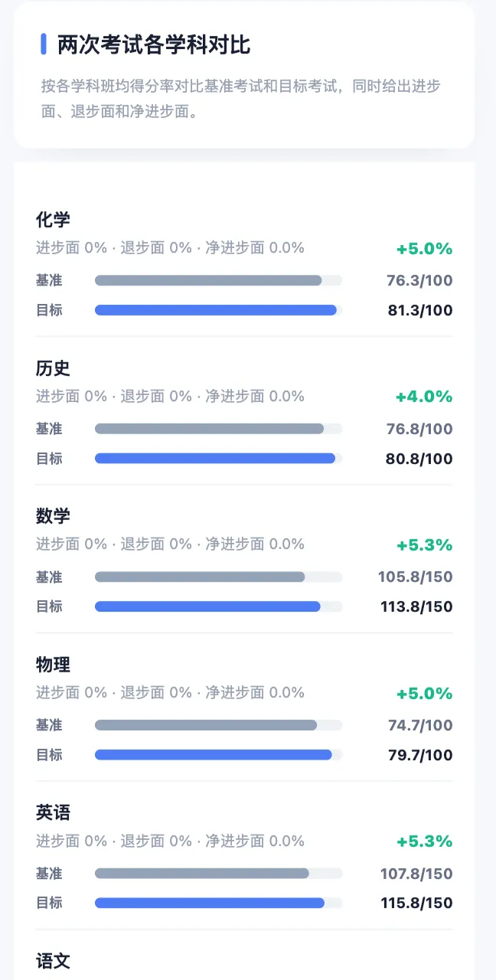Select the 历史 subject title

[53, 368]
